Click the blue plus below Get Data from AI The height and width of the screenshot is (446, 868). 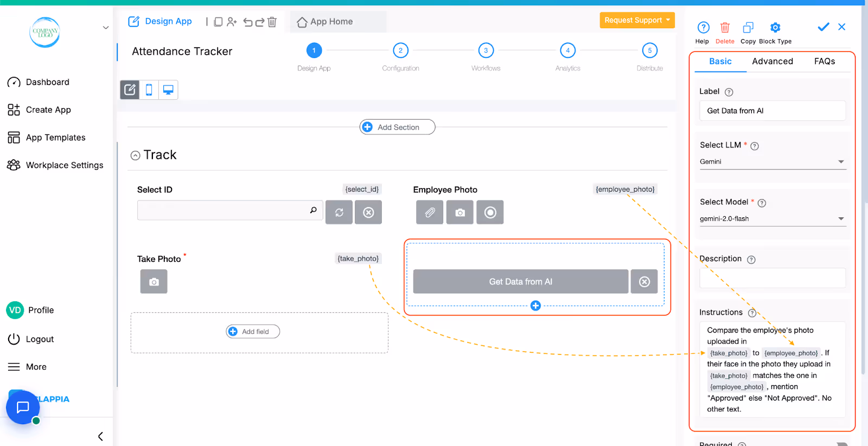click(x=535, y=306)
